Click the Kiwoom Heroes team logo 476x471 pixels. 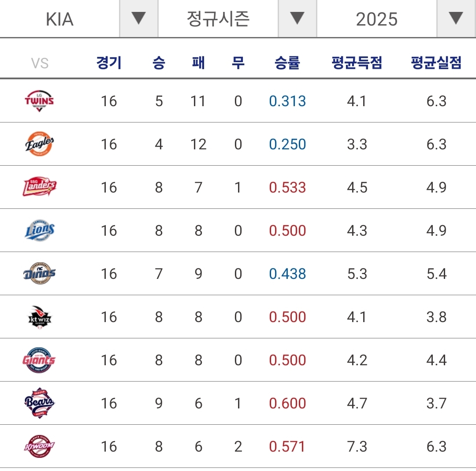point(39,446)
